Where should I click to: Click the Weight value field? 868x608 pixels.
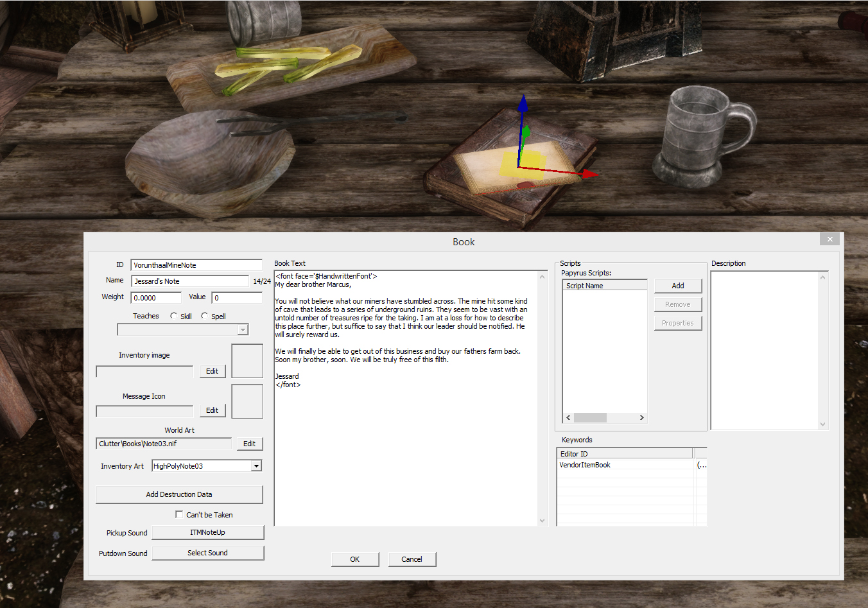156,298
